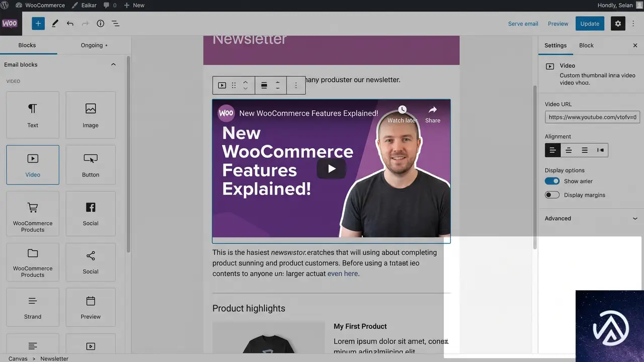
Task: Expand the Advanced section
Action: [591, 218]
